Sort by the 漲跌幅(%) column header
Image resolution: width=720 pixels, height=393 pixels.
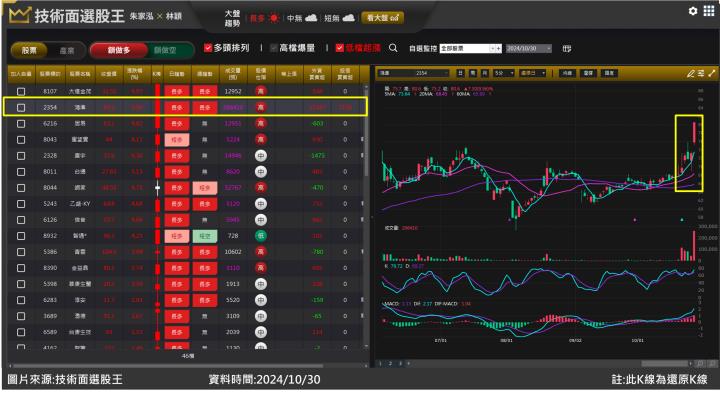135,73
